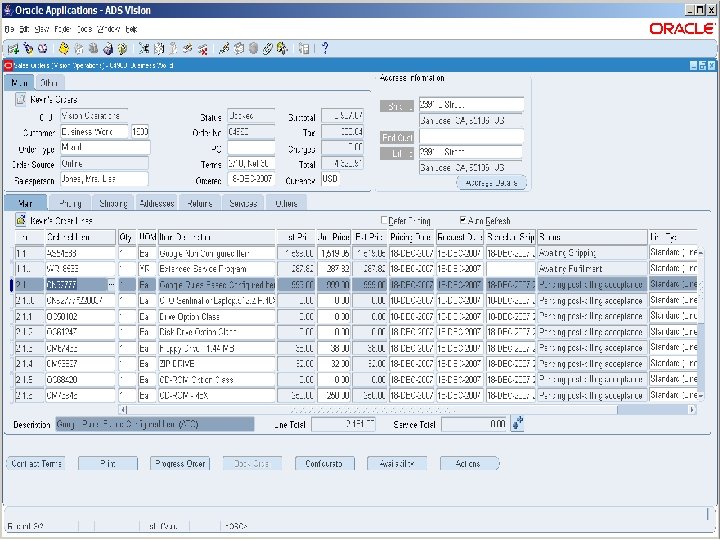Click the Edit Field pencil icon

coord(224,48)
